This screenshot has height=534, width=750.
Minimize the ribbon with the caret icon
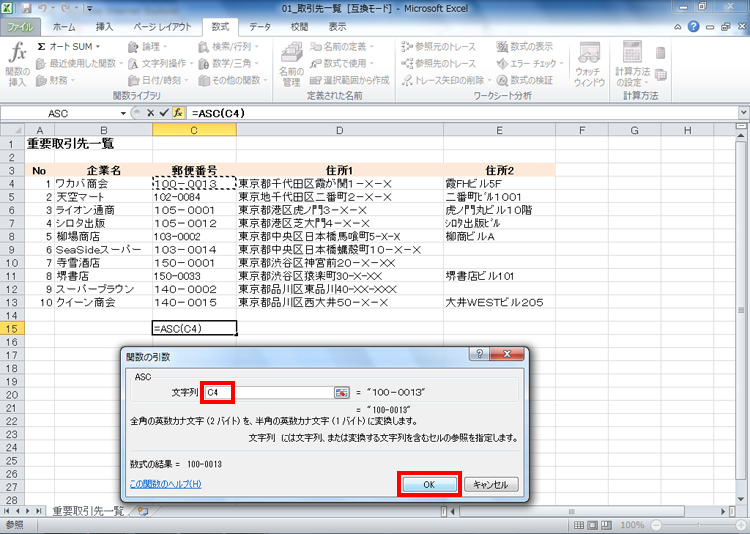pyautogui.click(x=678, y=27)
